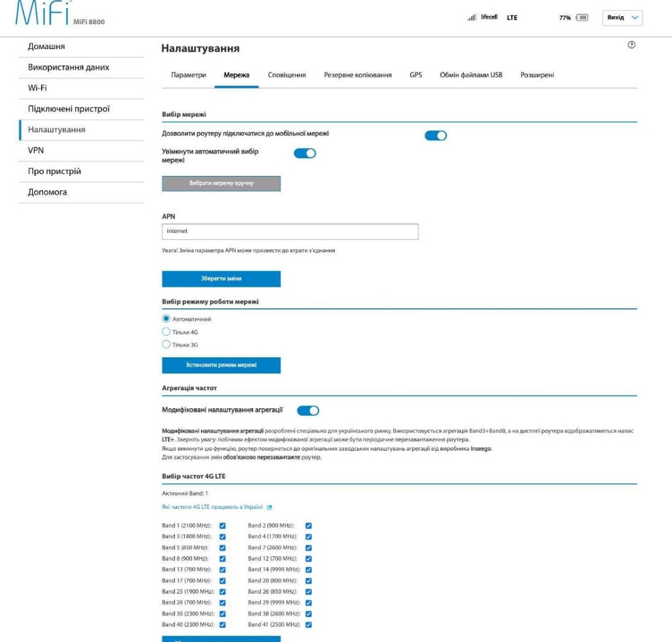Screen dimensions: 672x642
Task: Toggle automatic network selection switch
Action: tap(304, 153)
